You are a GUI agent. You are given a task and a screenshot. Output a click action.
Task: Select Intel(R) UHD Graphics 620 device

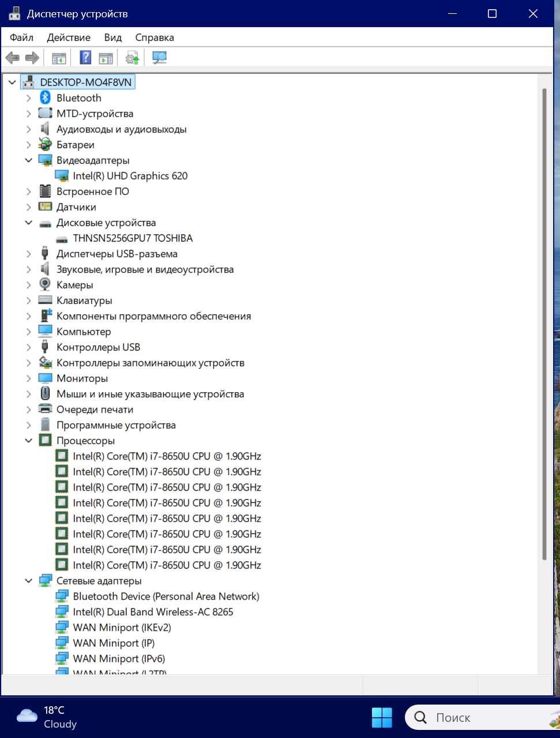coord(130,176)
